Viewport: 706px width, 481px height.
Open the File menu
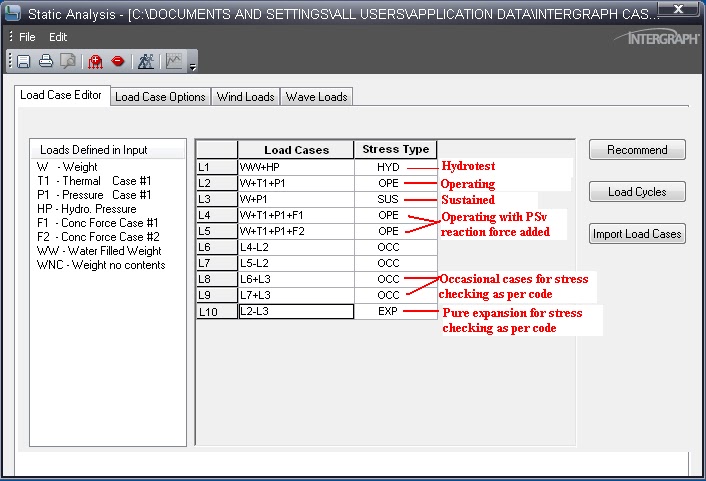[x=27, y=37]
